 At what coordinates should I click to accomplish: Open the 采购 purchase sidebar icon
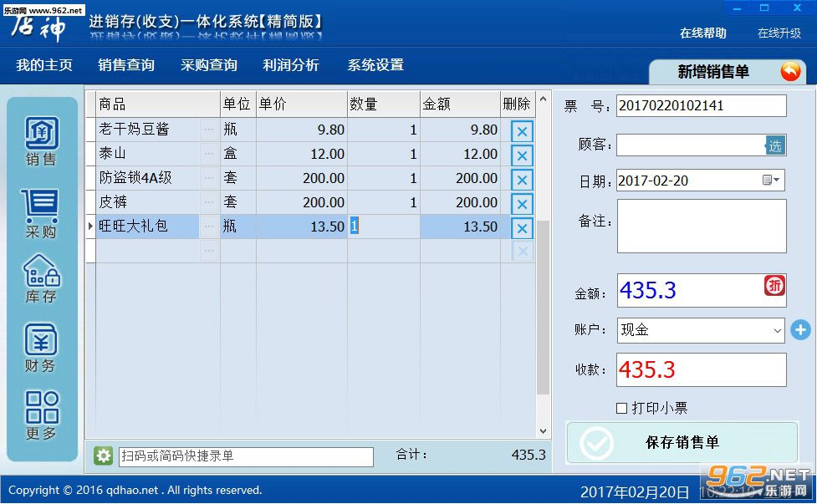pos(41,213)
